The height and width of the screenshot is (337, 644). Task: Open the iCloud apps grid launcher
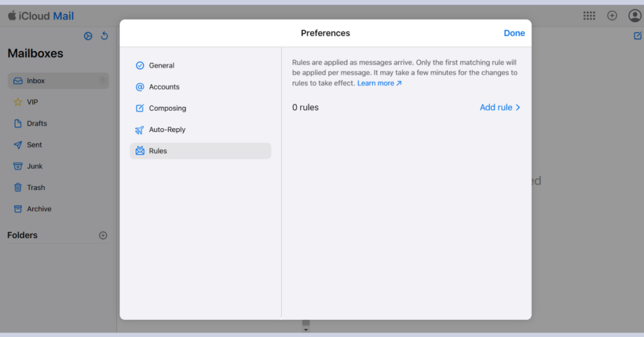coord(589,16)
